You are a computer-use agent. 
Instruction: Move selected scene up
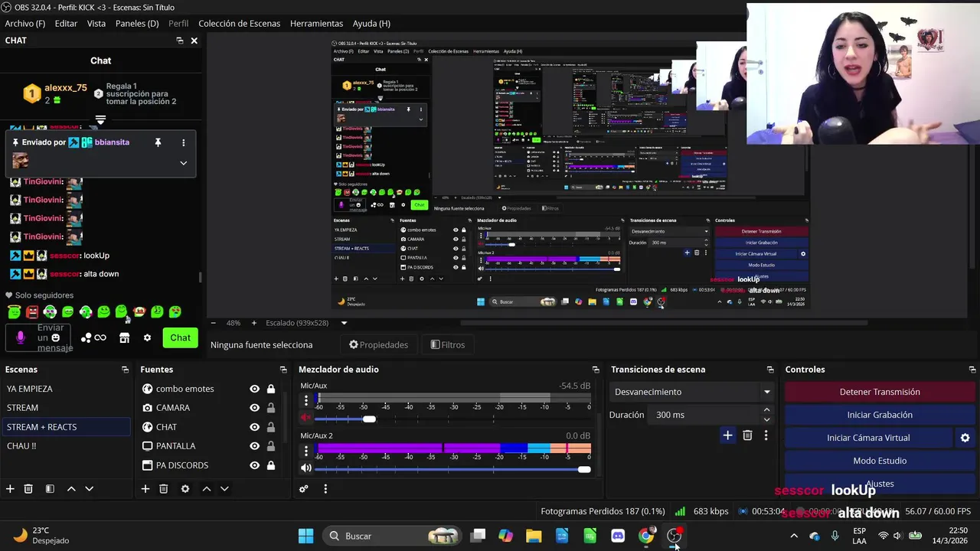pos(71,488)
